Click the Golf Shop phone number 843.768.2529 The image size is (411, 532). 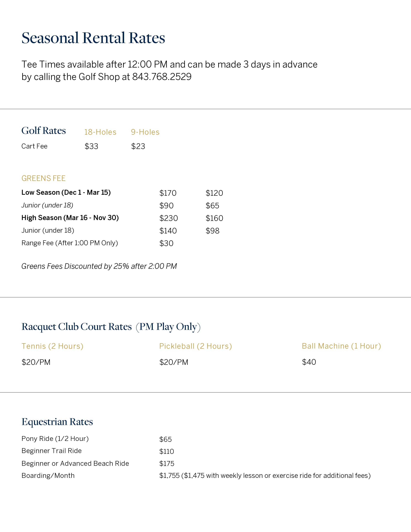pos(162,77)
